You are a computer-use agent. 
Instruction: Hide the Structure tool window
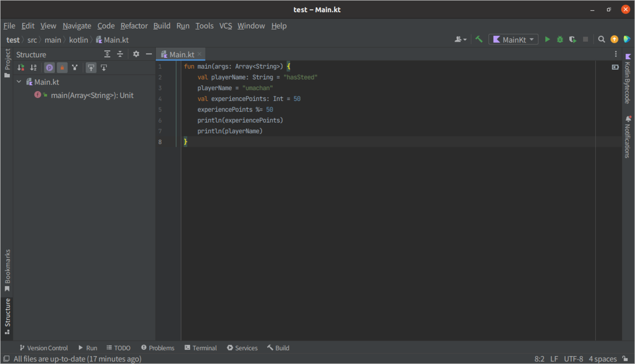tap(149, 54)
